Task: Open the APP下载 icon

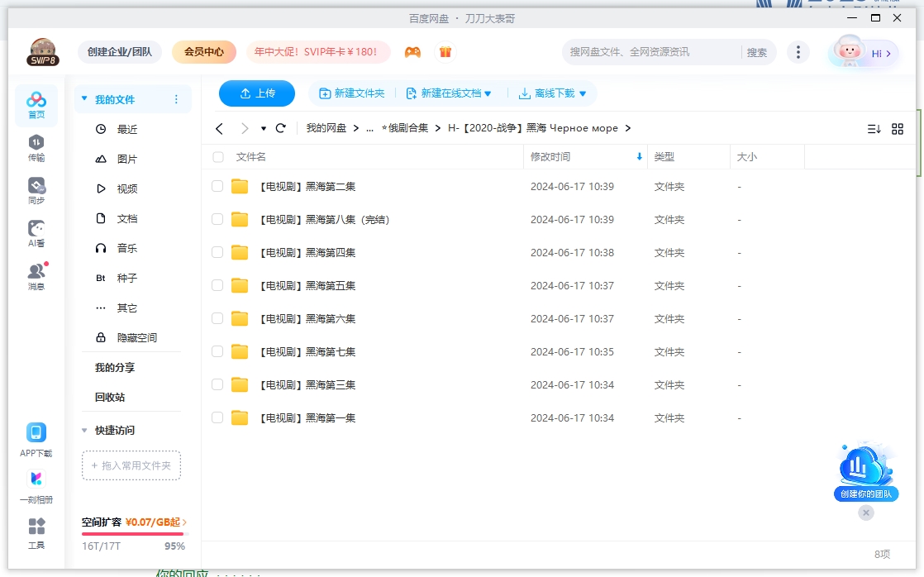Action: click(36, 441)
